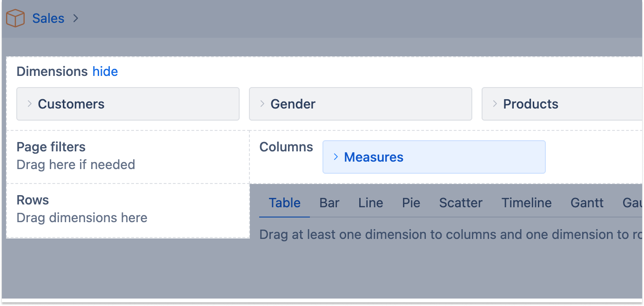Expand the Customers dimension
The image size is (644, 306).
29,104
